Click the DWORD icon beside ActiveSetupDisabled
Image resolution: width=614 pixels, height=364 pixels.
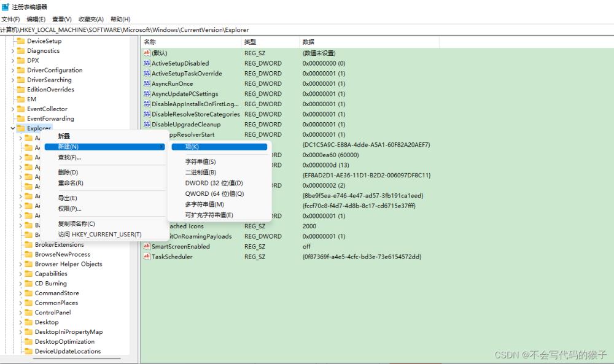[147, 63]
